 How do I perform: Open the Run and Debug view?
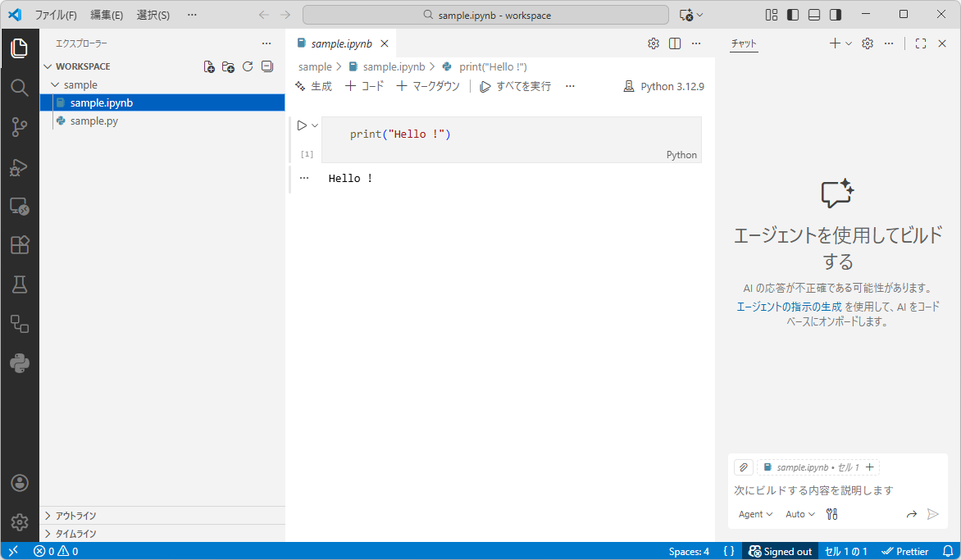pyautogui.click(x=20, y=166)
